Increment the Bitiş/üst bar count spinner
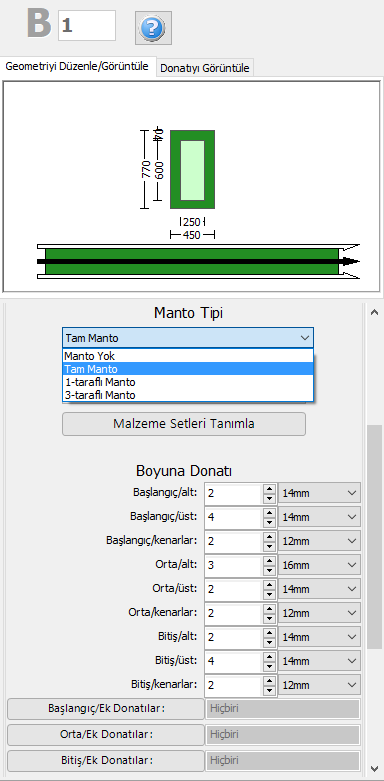Image resolution: width=384 pixels, height=781 pixels. pyautogui.click(x=269, y=656)
